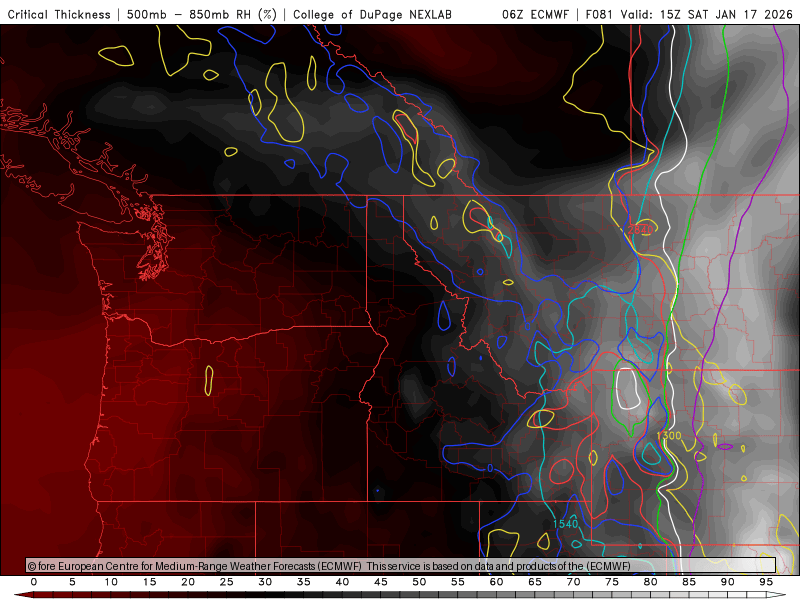Click the "50" value on the color scale
This screenshot has height=600, width=800.
(419, 582)
